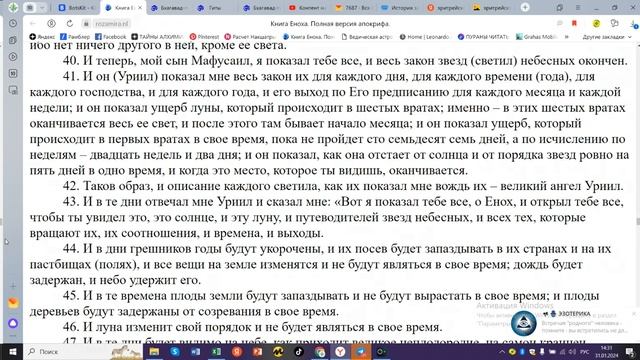
Task: Switch to the BotsKit tab
Action: (76, 7)
